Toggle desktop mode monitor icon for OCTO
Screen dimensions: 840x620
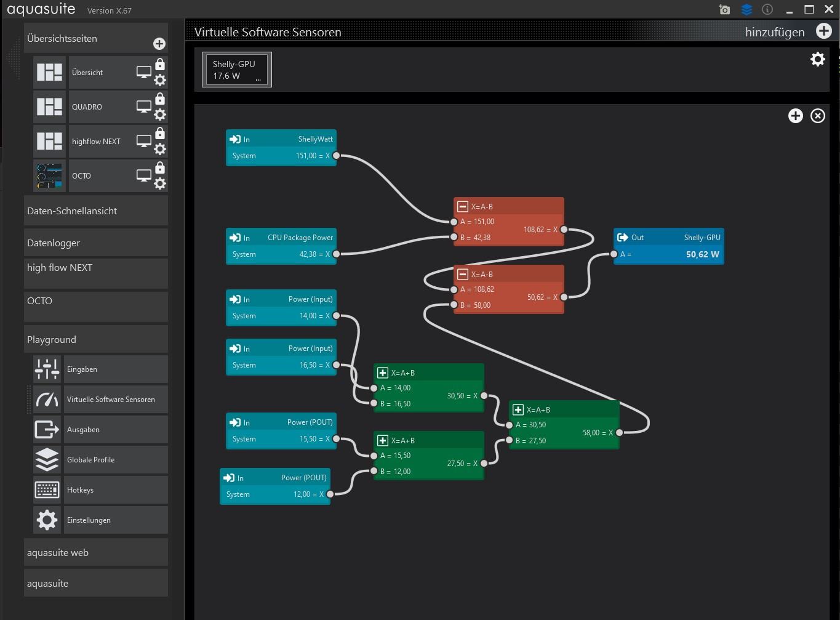[x=143, y=176]
